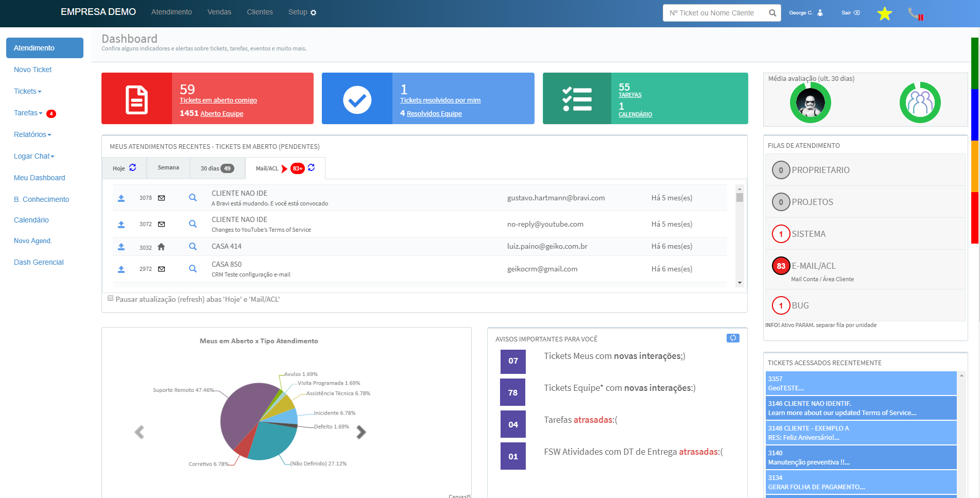The width and height of the screenshot is (980, 498).
Task: Open recently accessed ticket 3357 GeoTESTE
Action: click(x=861, y=383)
